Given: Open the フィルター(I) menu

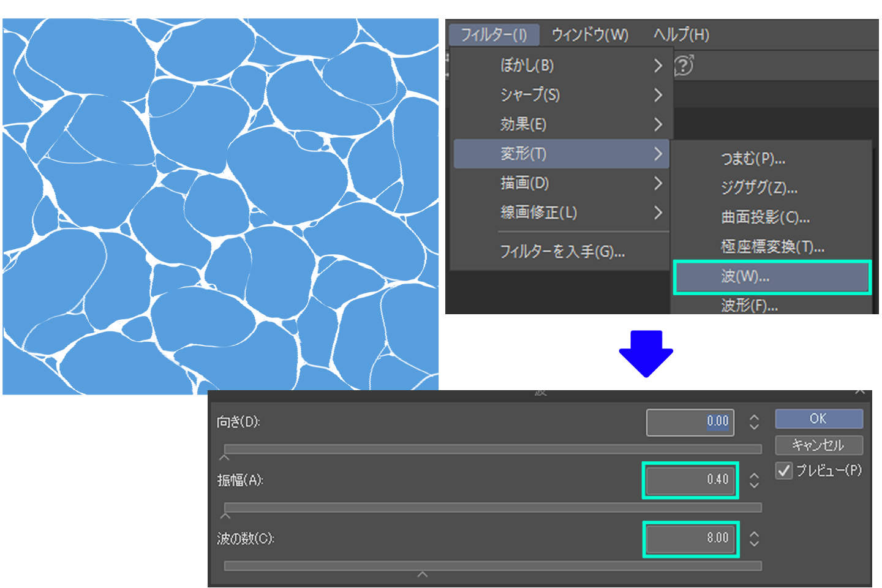Looking at the screenshot, I should [494, 35].
